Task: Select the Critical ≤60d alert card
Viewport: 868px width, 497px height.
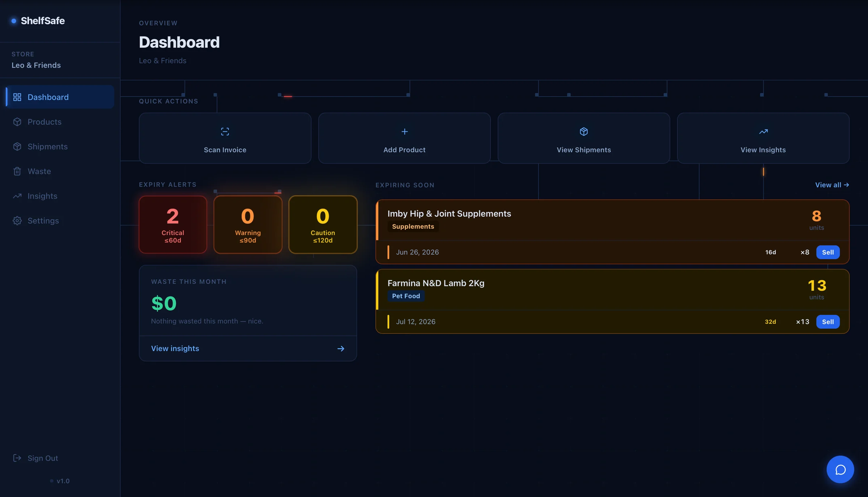Action: (173, 224)
